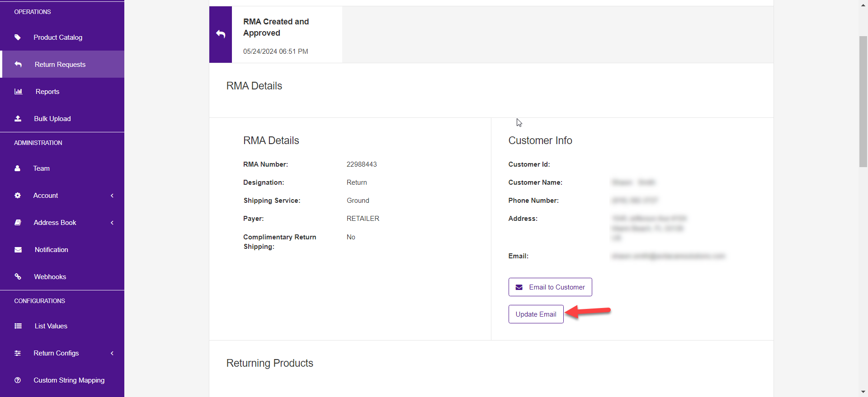Click the Custom String Mapping icon
Screen dimensions: 868x397
[x=18, y=380]
